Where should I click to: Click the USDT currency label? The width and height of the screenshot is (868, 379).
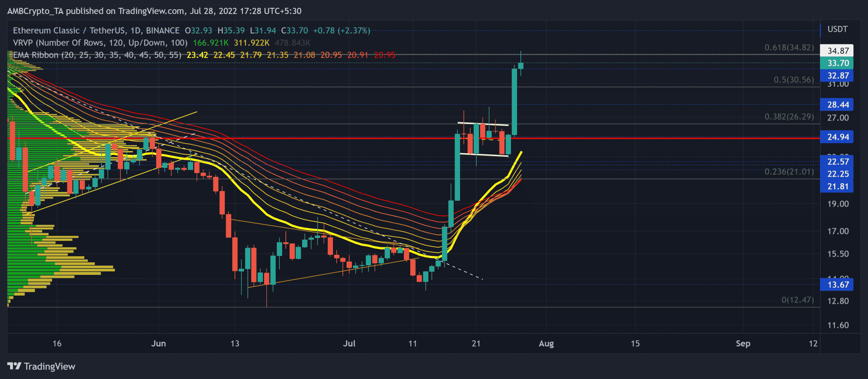837,29
